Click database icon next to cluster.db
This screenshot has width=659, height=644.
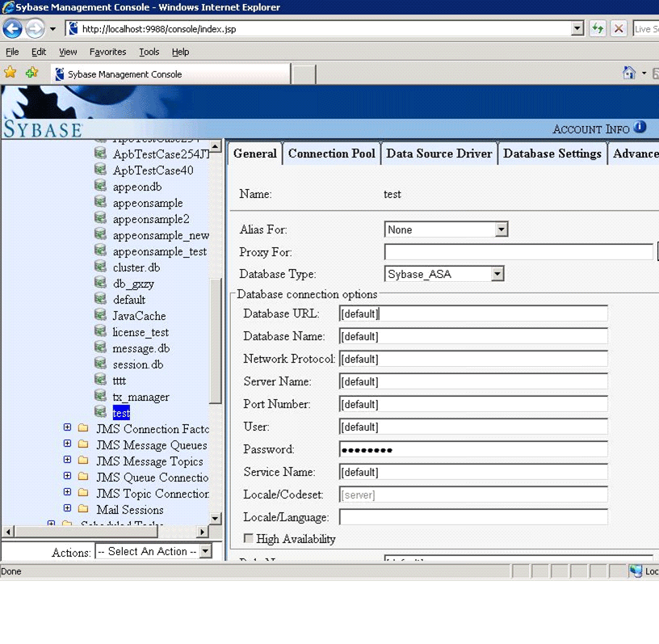pyautogui.click(x=100, y=267)
